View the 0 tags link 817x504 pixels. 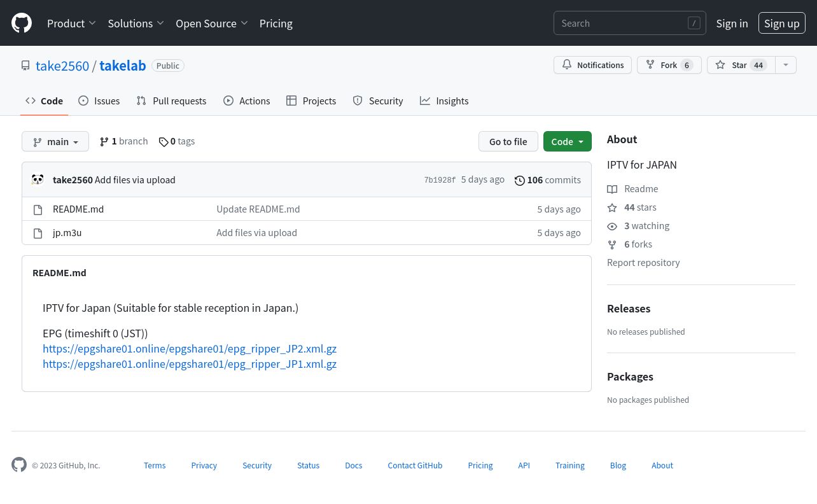click(x=177, y=141)
